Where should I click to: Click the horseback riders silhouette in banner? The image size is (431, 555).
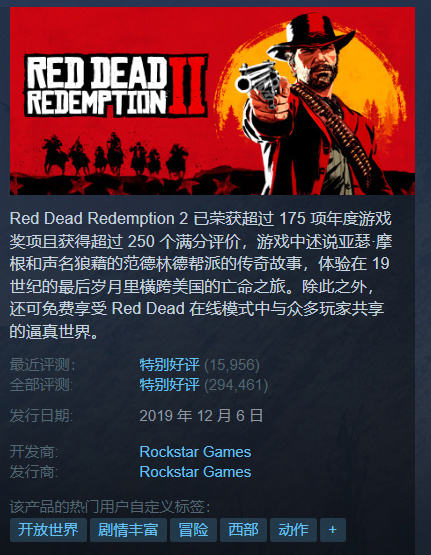[x=116, y=154]
